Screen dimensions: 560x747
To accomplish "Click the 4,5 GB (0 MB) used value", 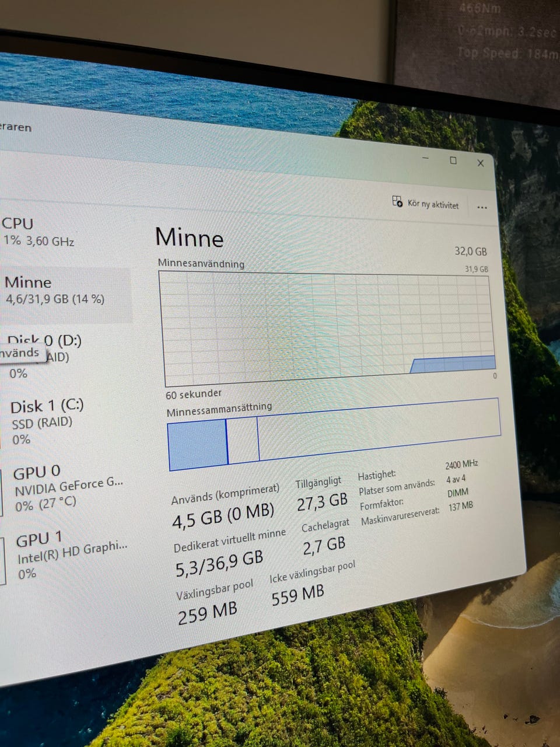I will click(223, 515).
